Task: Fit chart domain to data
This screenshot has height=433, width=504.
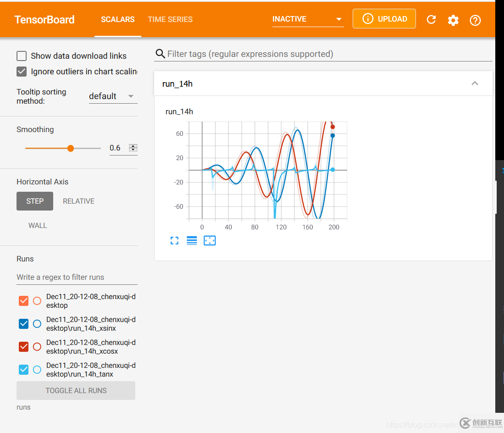Action: [x=210, y=241]
